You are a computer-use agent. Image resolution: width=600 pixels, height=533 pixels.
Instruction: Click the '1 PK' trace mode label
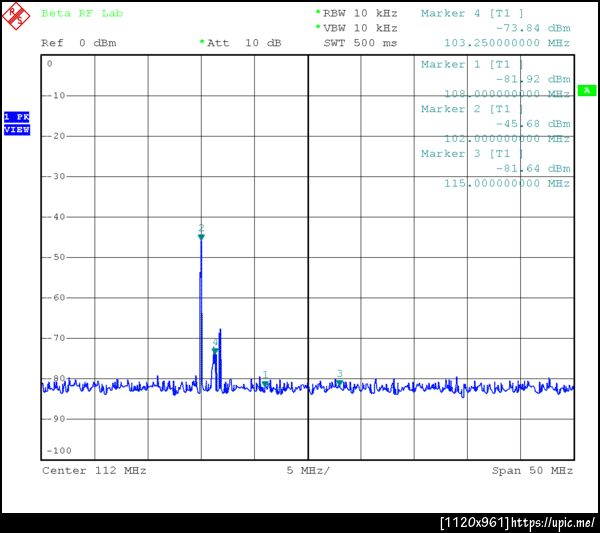tap(17, 116)
